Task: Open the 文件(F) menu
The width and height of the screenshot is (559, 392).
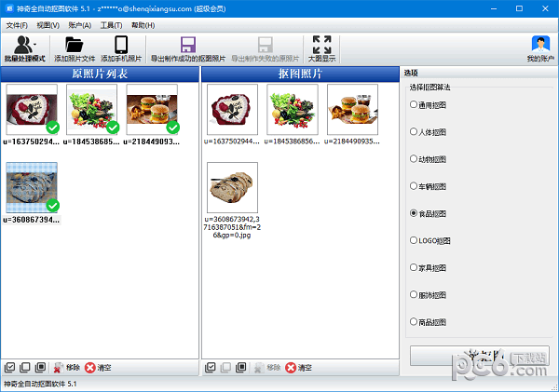Action: click(x=17, y=25)
